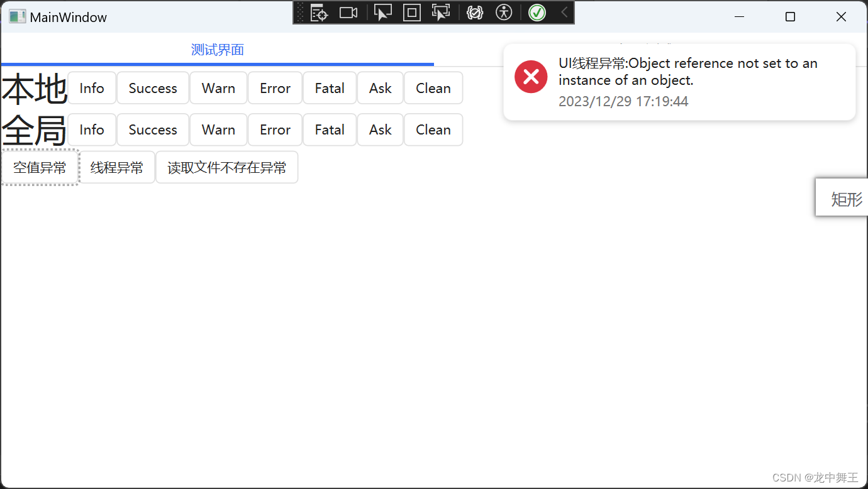Click notification text 'UI线程异常:Object reference not set'
The width and height of the screenshot is (868, 489).
pos(688,72)
